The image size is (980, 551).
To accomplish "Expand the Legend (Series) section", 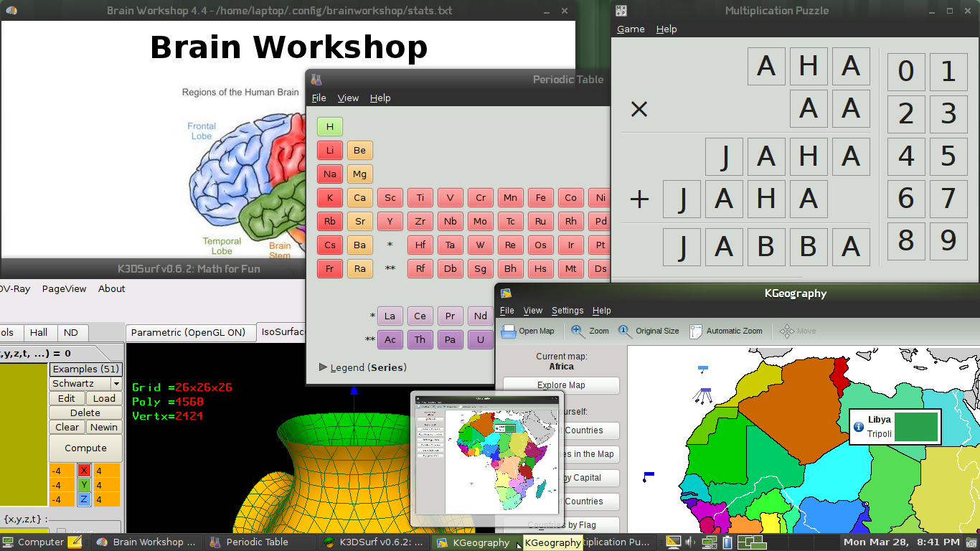I will (x=362, y=367).
